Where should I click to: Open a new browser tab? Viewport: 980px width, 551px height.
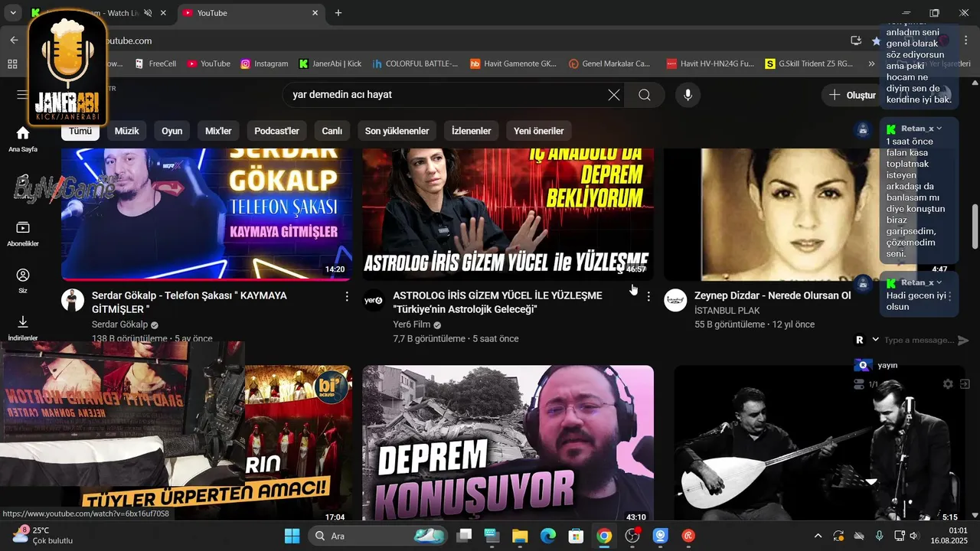[x=338, y=13]
